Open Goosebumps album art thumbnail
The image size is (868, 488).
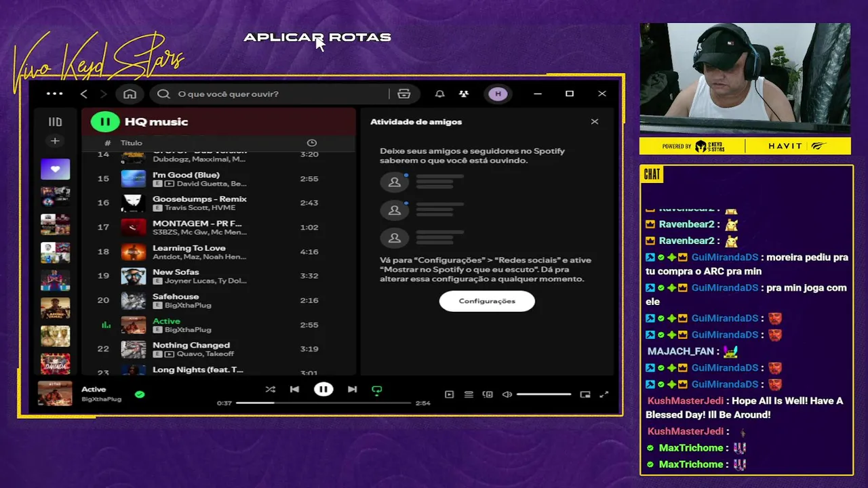(x=133, y=203)
